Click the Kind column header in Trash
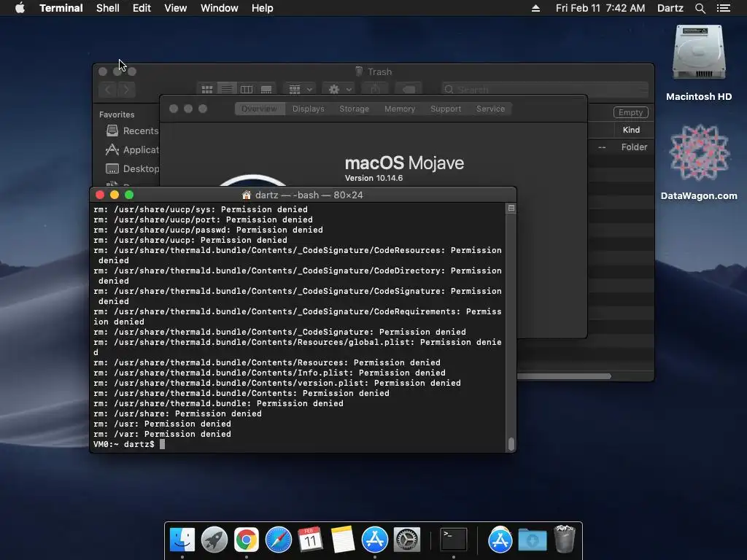 [x=631, y=130]
